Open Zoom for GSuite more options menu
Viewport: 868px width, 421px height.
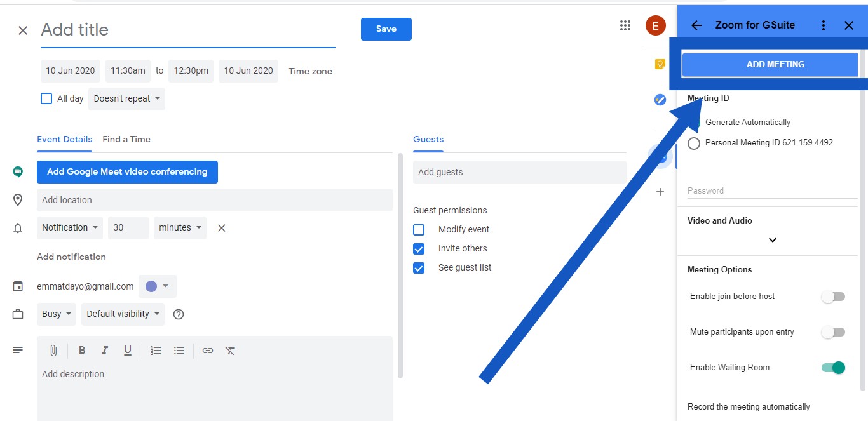824,25
